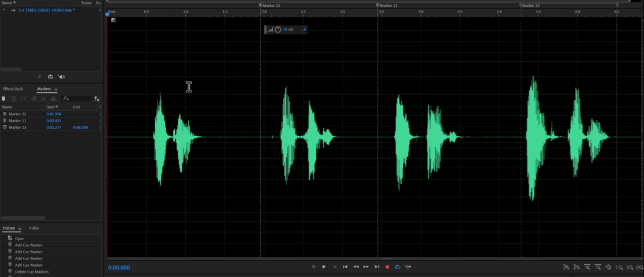The width and height of the screenshot is (644, 277).
Task: Select Delete Cue Markers history state
Action: [32, 272]
